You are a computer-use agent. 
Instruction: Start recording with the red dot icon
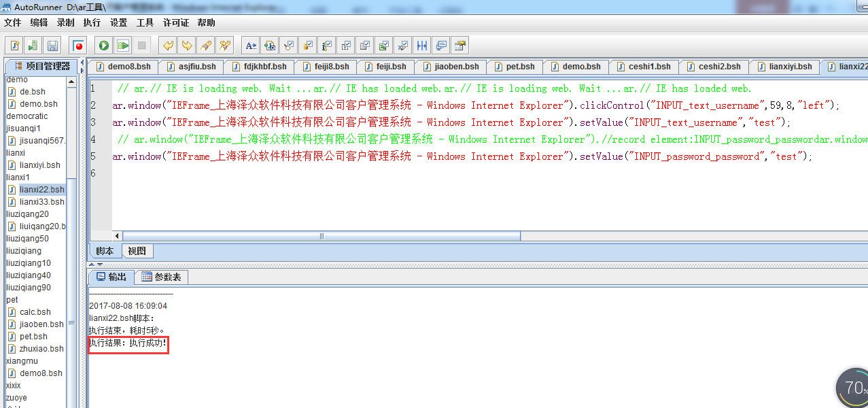coord(78,46)
